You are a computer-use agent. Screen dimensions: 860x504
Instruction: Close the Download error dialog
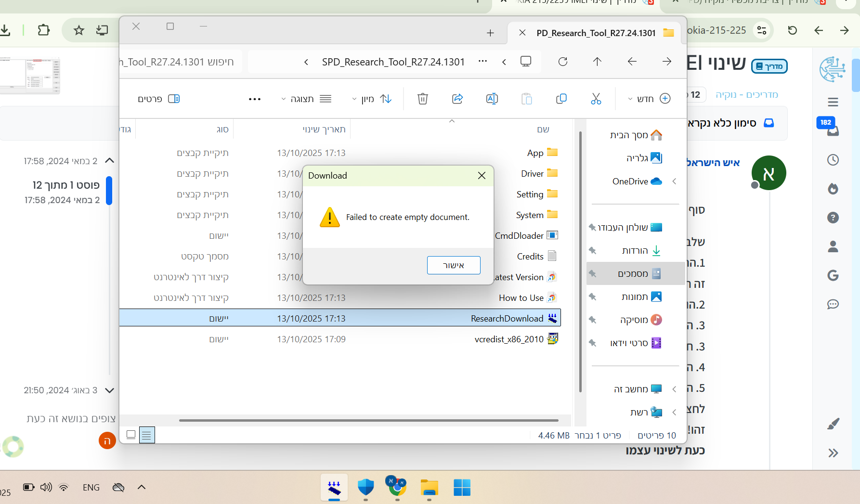[x=482, y=176]
